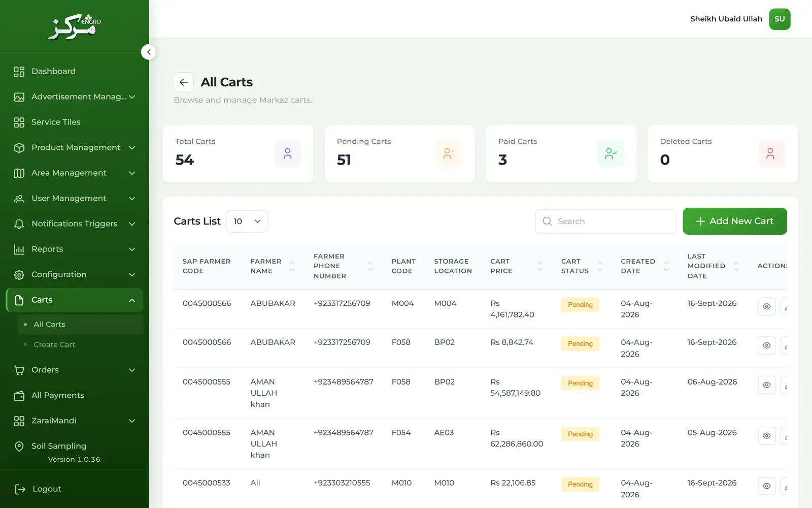The image size is (812, 508).
Task: Expand the Area Management chevron
Action: coord(132,173)
